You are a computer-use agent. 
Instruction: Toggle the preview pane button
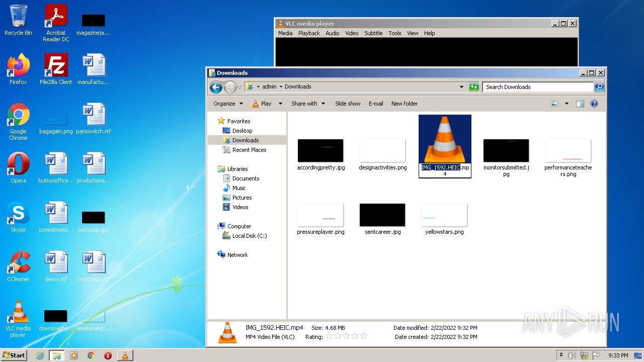[x=580, y=104]
